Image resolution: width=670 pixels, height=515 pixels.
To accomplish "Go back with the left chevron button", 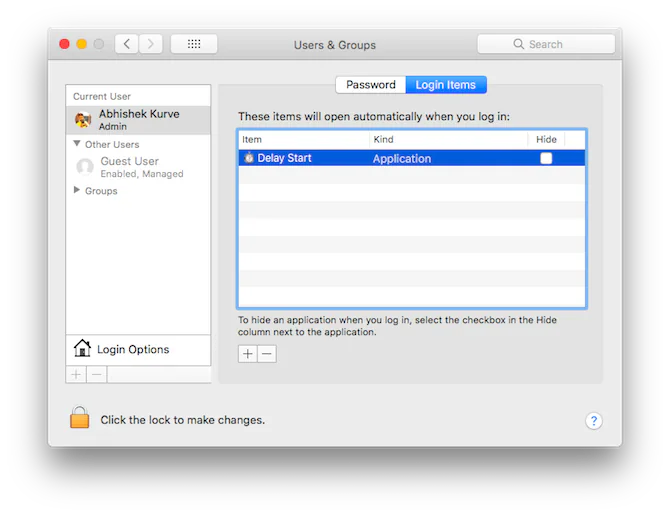I will [126, 44].
